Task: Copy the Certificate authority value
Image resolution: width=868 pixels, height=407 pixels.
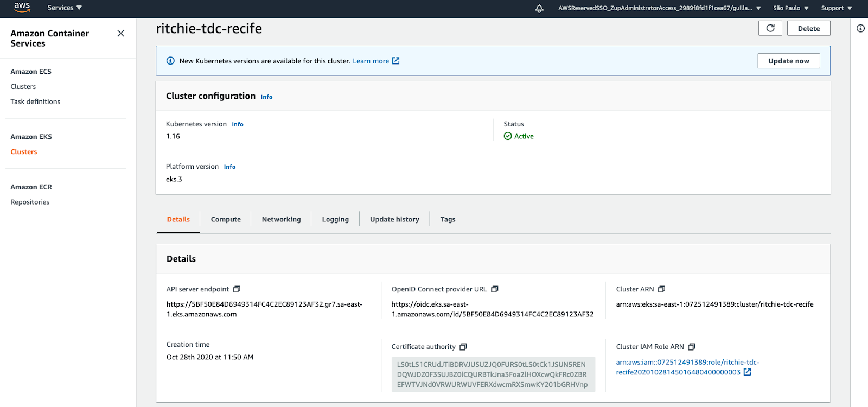Action: 463,347
